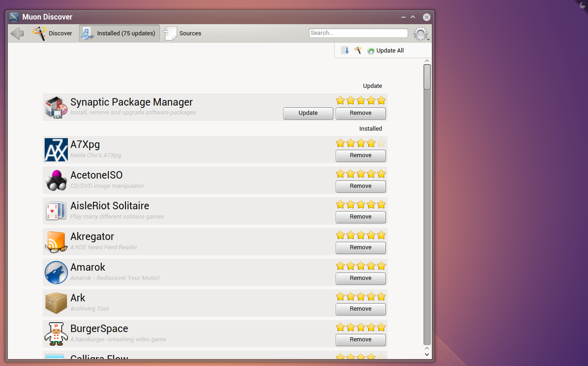
Task: Click the wand icon beside Update All
Action: point(357,50)
